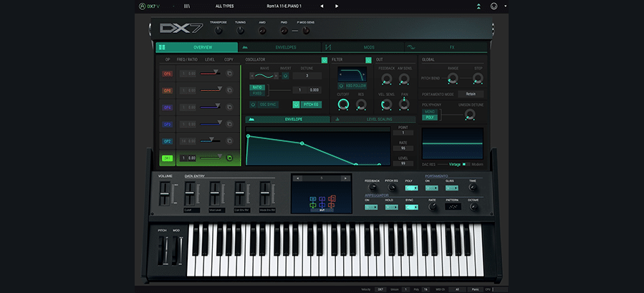Click the copy icon for OP4
Image resolution: width=644 pixels, height=293 pixels.
[229, 107]
